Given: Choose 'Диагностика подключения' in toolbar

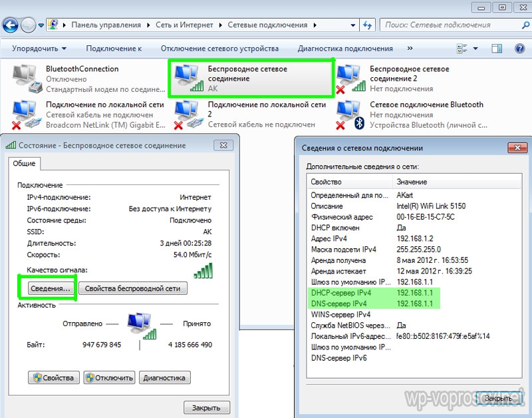Looking at the screenshot, I should (345, 49).
